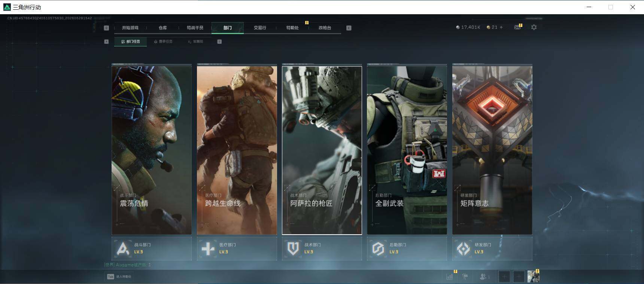Click the 后勤部门 hexagon icon

[x=378, y=248]
